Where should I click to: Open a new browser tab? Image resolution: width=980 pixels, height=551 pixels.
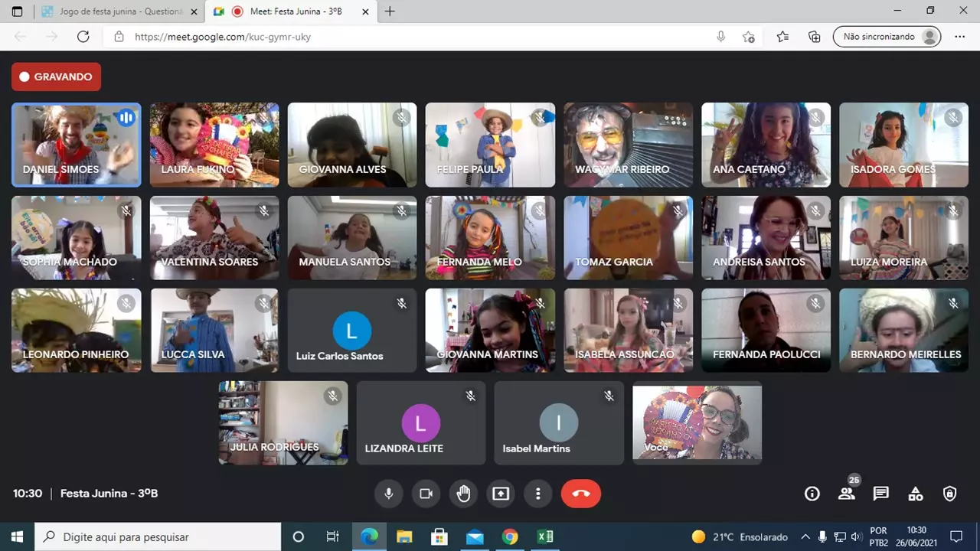coord(390,11)
